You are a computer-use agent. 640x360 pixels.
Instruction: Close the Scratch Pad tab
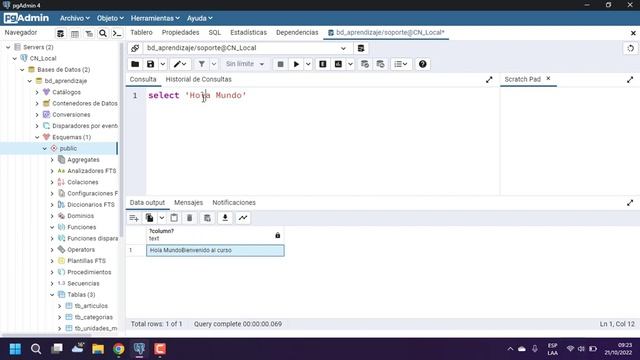(548, 78)
